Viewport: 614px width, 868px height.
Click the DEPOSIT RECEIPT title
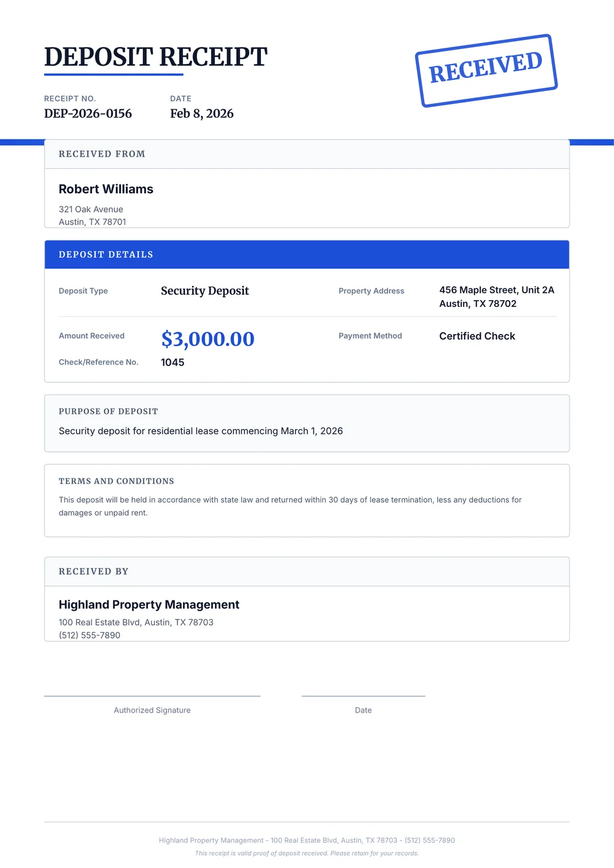click(155, 57)
